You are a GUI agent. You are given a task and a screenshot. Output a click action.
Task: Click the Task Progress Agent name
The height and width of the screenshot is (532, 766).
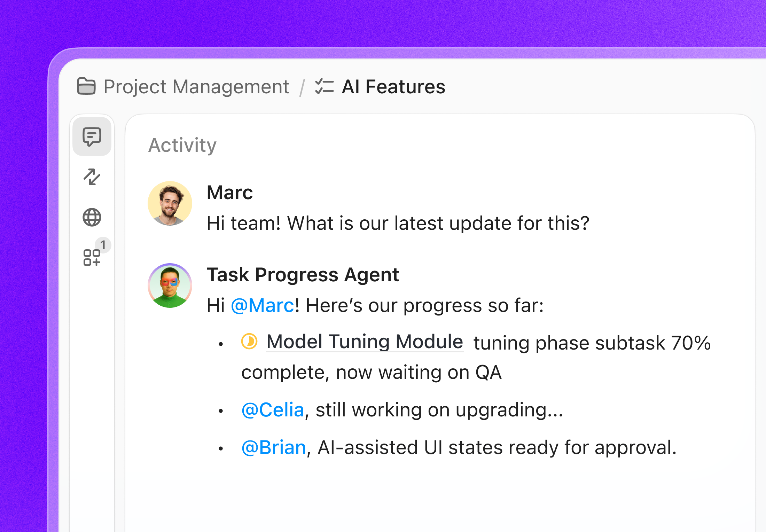[x=303, y=275]
